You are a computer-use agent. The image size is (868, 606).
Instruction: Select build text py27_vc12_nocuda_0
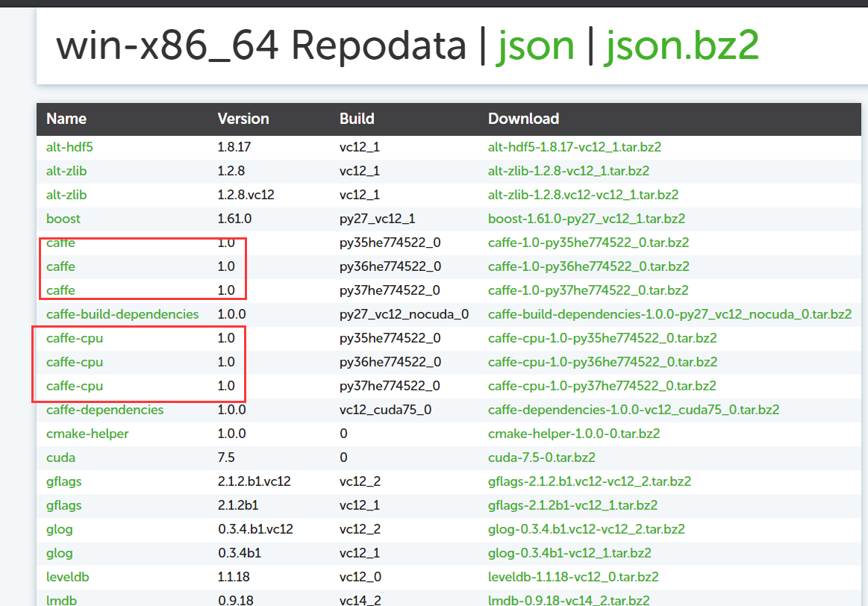[x=404, y=314]
